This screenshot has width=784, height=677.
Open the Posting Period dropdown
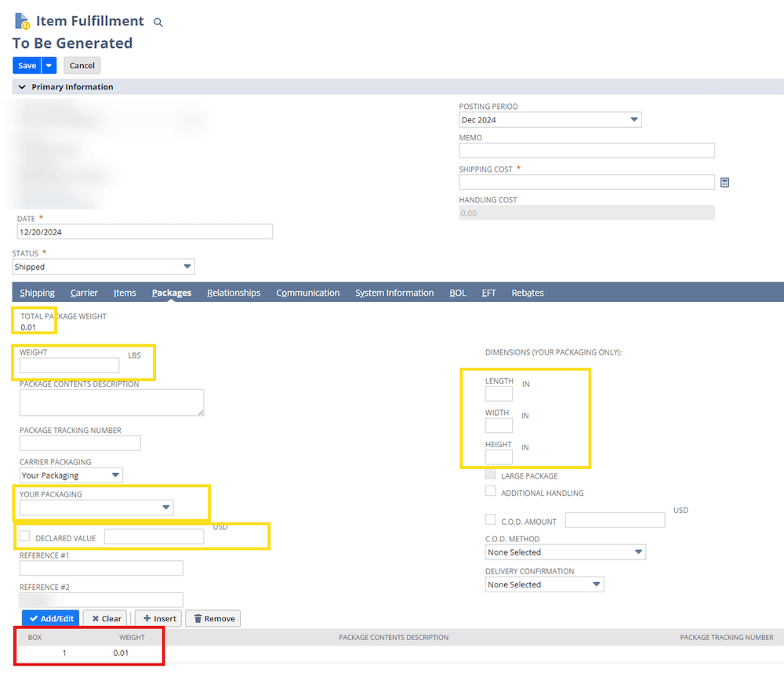pyautogui.click(x=550, y=120)
